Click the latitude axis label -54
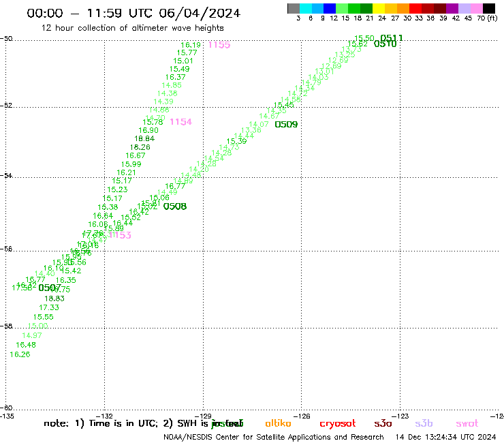504x443 pixels. pos(5,175)
